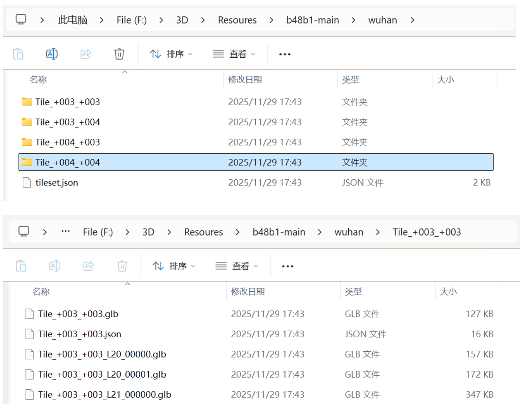Viewport: 532px width, 407px height.
Task: Click b48b1-main in the bottom address bar
Action: (279, 232)
